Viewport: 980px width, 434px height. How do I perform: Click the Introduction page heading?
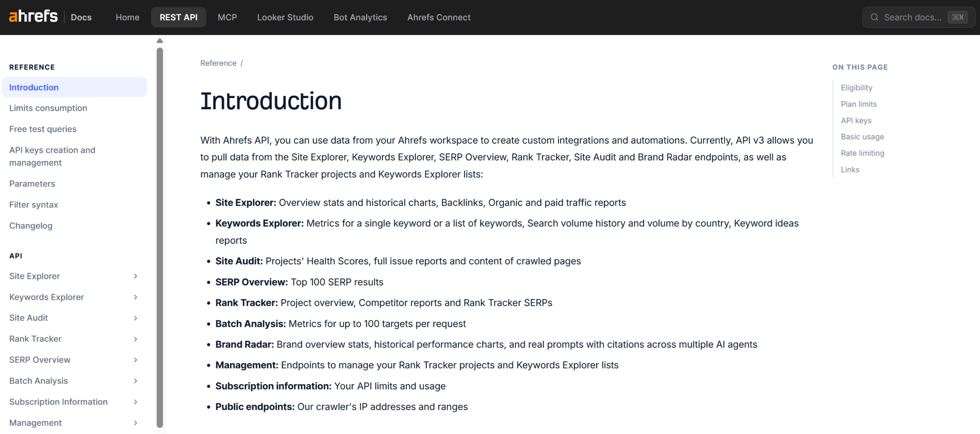tap(271, 101)
